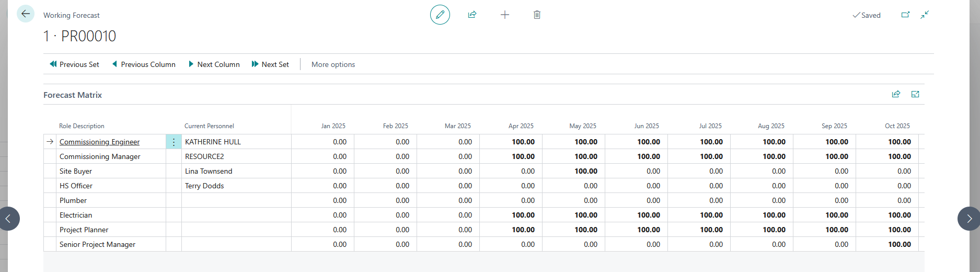
Task: Click KATHERINE HULL personnel cell
Action: click(x=236, y=142)
